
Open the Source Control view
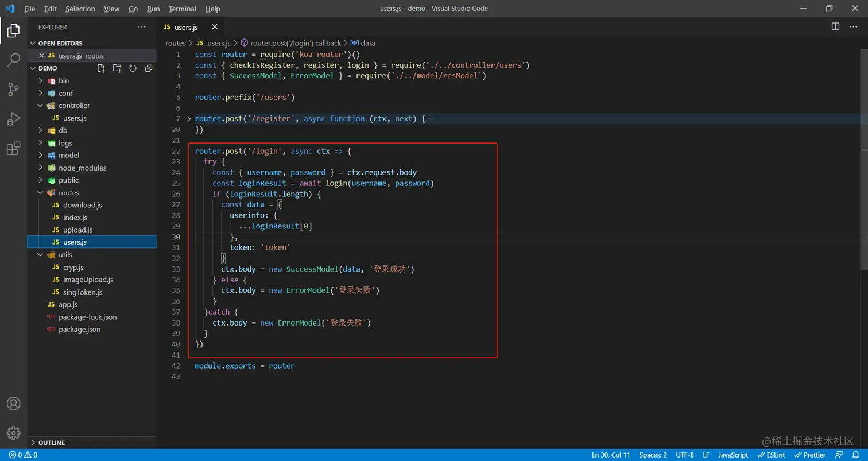(13, 89)
